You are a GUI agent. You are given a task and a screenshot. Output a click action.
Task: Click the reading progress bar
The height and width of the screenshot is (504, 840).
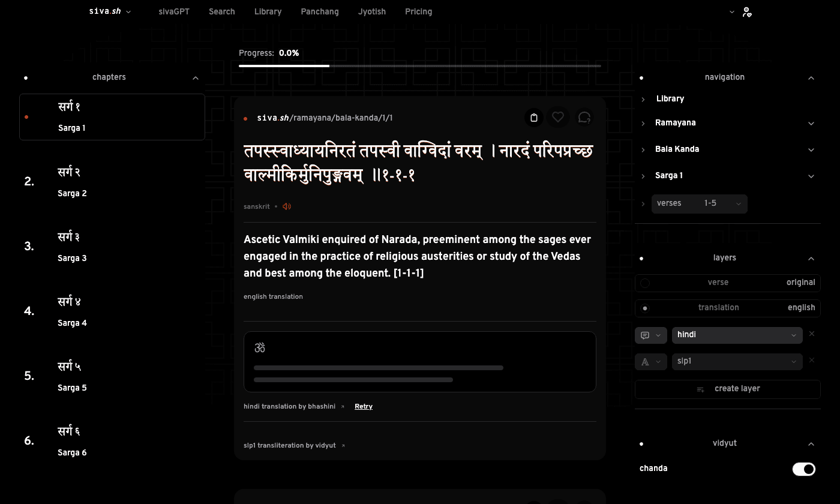click(420, 65)
